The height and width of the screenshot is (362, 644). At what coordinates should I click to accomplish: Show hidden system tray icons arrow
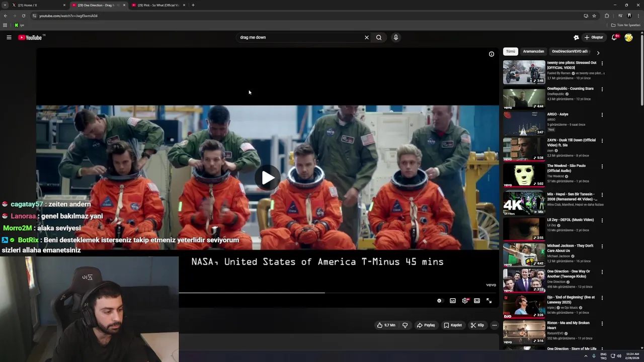(586, 356)
